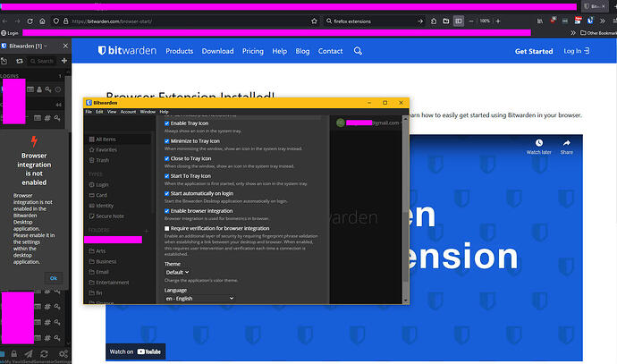Click the Ok button in browser integration notice
This screenshot has height=364, width=617.
pyautogui.click(x=54, y=278)
